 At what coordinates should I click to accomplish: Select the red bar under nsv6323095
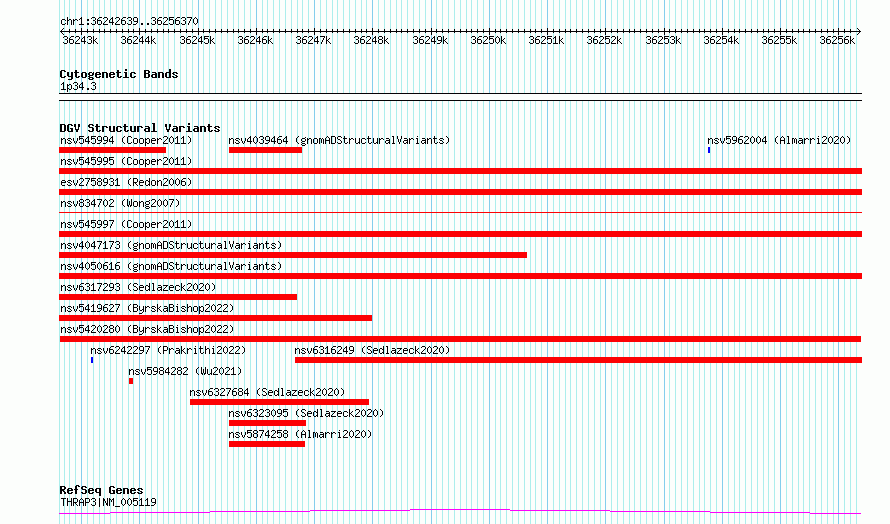267,423
